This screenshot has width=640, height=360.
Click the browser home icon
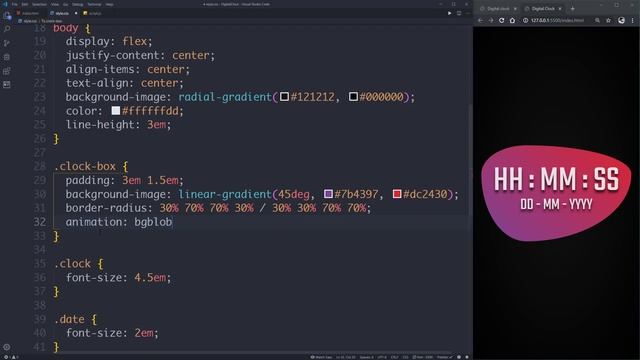pyautogui.click(x=512, y=20)
